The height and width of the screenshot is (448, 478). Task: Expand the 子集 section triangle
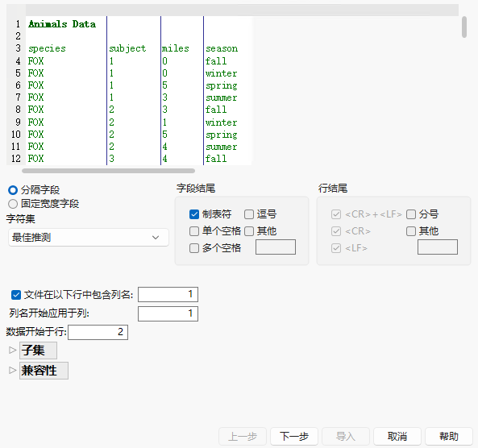pyautogui.click(x=12, y=351)
